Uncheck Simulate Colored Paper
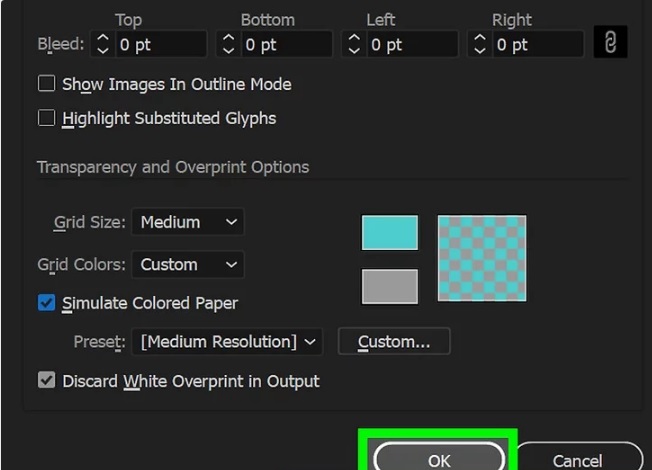Viewport: 652px width, 470px height. [46, 302]
